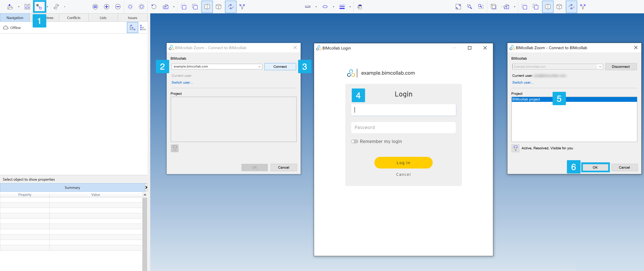Expand the arrow at the Summary header's end
644x271 pixels.
[146, 187]
